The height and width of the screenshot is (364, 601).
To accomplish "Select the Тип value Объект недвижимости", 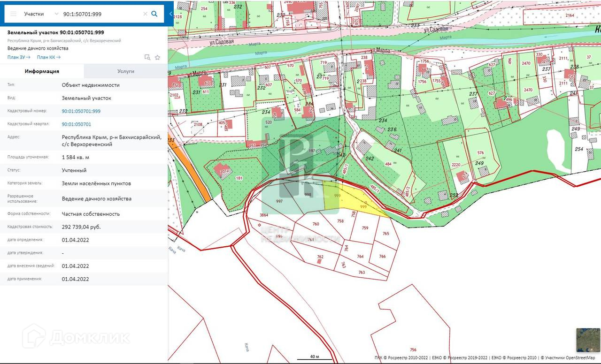I will (x=91, y=85).
